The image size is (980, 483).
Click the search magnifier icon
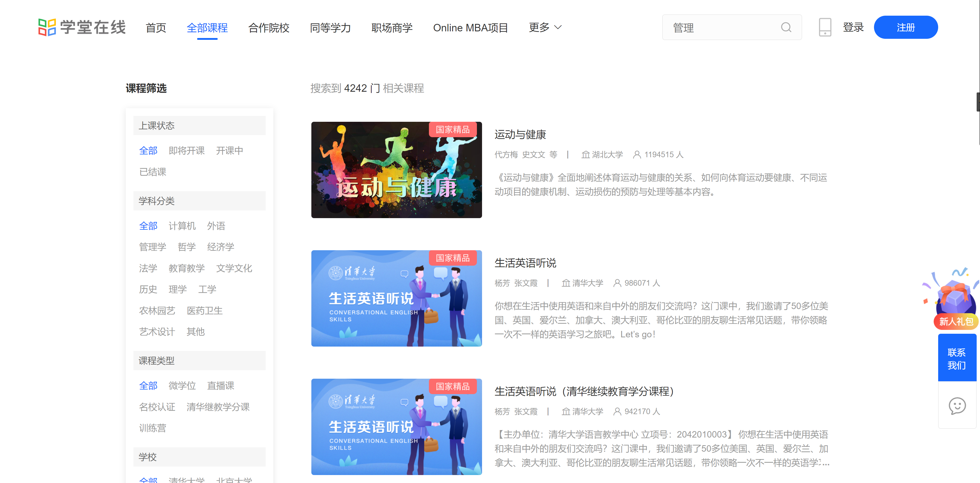point(786,27)
